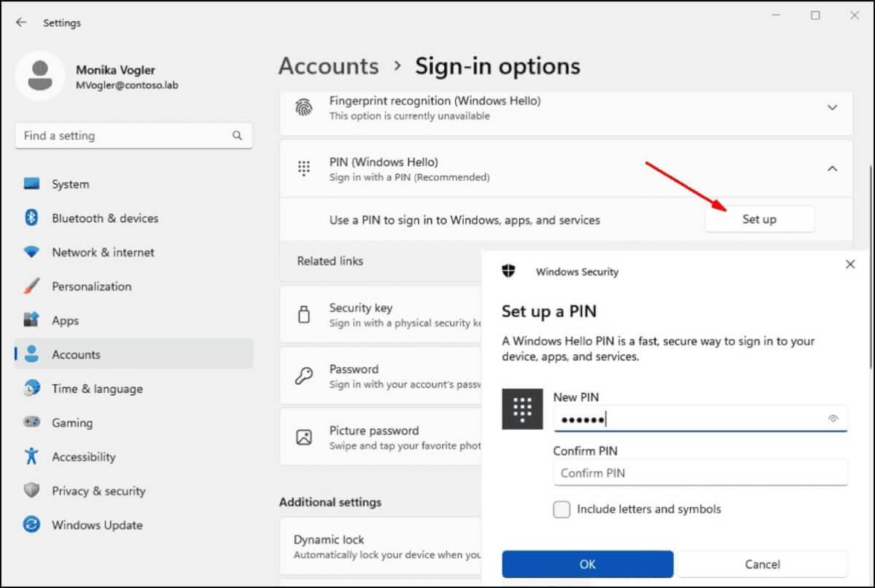This screenshot has width=875, height=588.
Task: Open the Security key sign-in option
Action: [381, 315]
